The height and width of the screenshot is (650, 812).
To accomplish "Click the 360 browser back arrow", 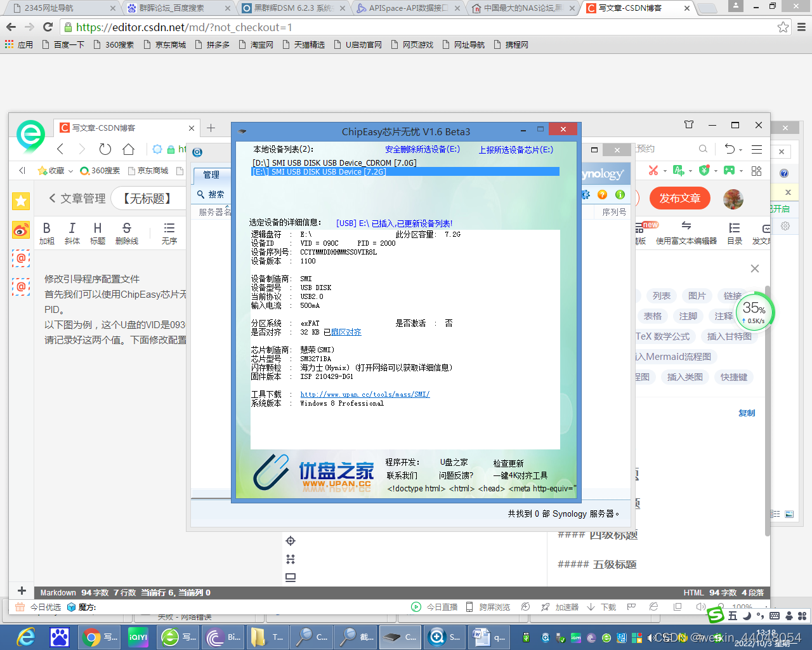I will 60,149.
